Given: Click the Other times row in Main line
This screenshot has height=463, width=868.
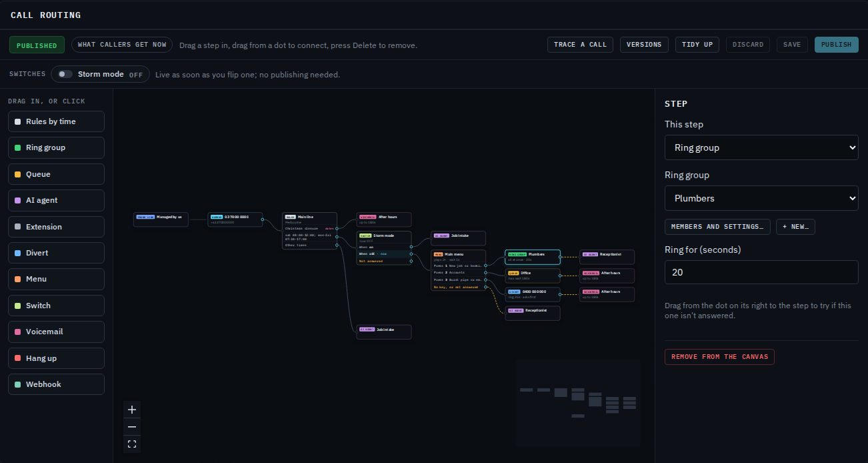Looking at the screenshot, I should click(x=310, y=245).
